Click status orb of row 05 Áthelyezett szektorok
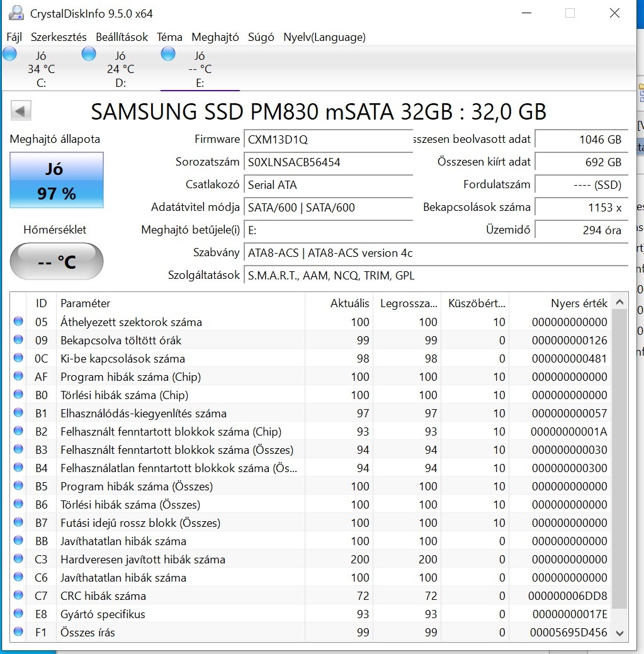Image resolution: width=644 pixels, height=654 pixels. click(x=18, y=321)
